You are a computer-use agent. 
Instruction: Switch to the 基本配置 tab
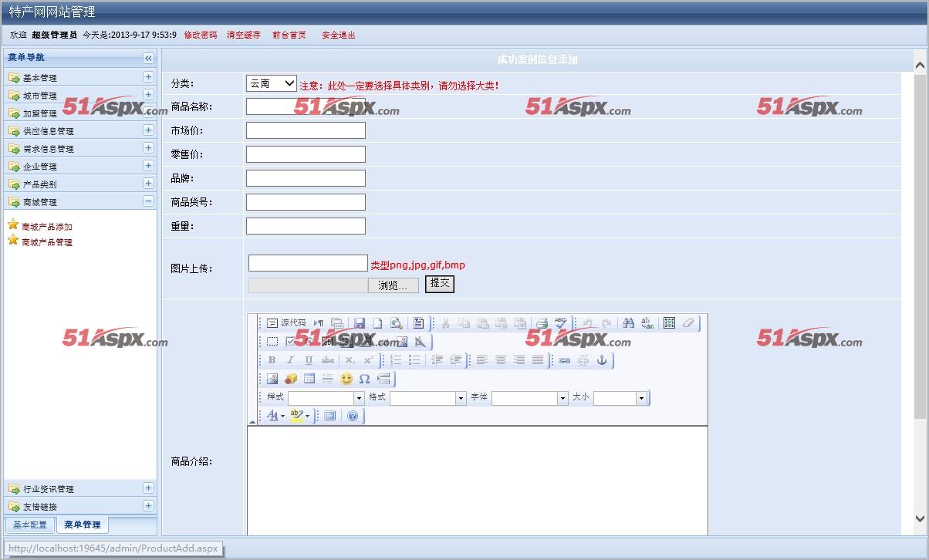pyautogui.click(x=30, y=525)
